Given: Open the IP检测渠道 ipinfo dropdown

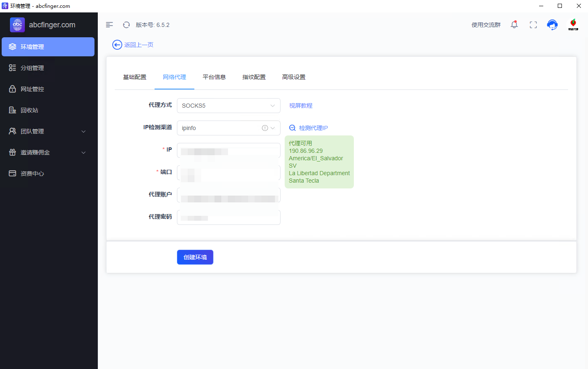Looking at the screenshot, I should (x=220, y=128).
